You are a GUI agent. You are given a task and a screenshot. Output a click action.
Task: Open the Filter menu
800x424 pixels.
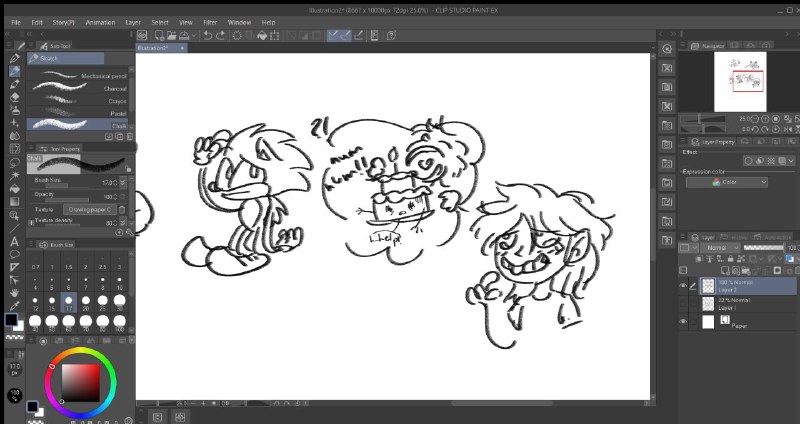[x=210, y=22]
